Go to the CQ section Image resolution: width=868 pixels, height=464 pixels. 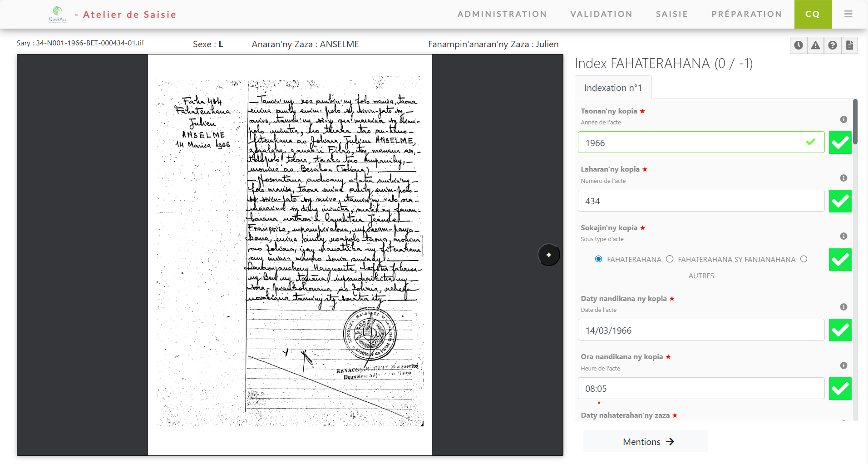coord(813,14)
